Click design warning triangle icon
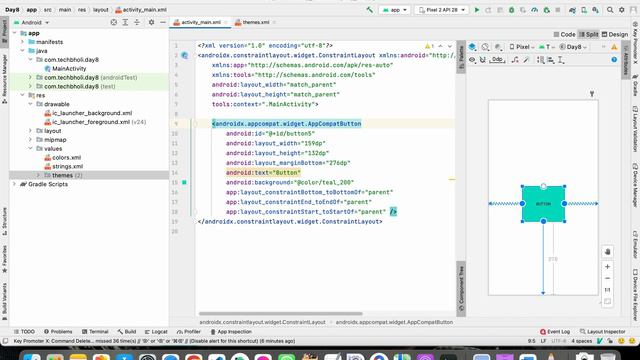 click(x=614, y=47)
